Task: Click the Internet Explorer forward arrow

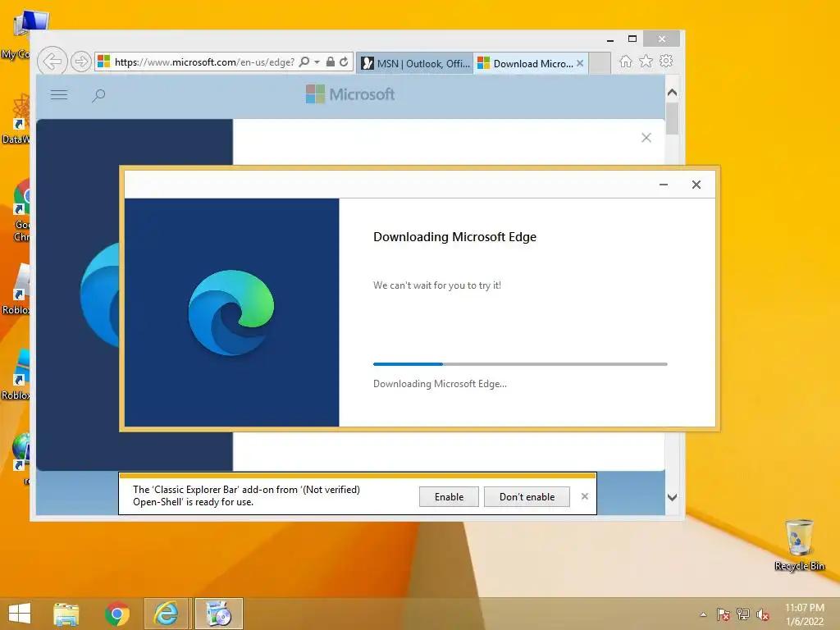Action: [80, 62]
